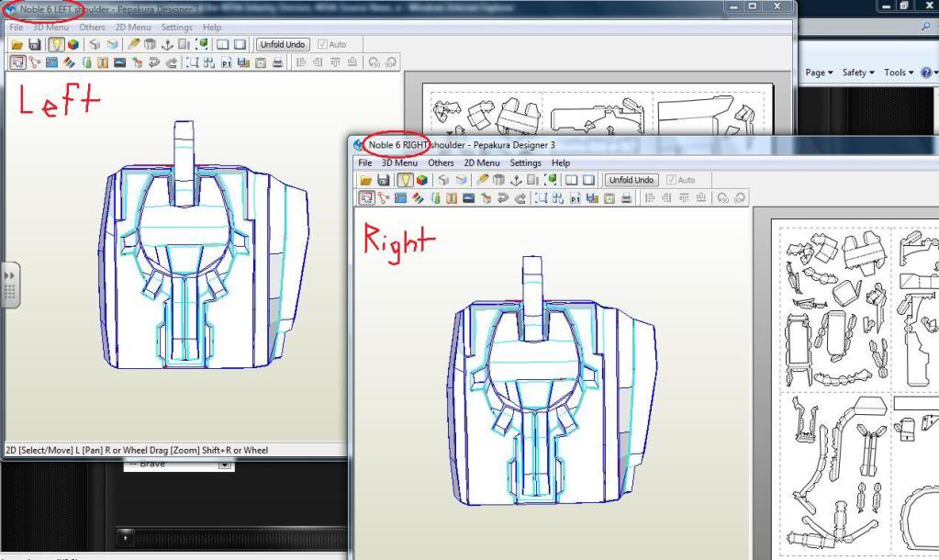Click Internet Explorer search magnifier icon
The height and width of the screenshot is (560, 939).
coord(926,28)
